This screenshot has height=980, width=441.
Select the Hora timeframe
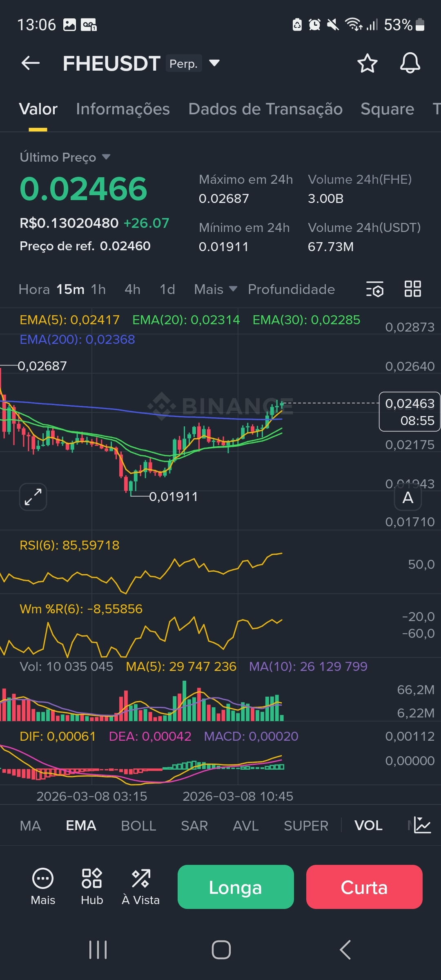coord(34,289)
